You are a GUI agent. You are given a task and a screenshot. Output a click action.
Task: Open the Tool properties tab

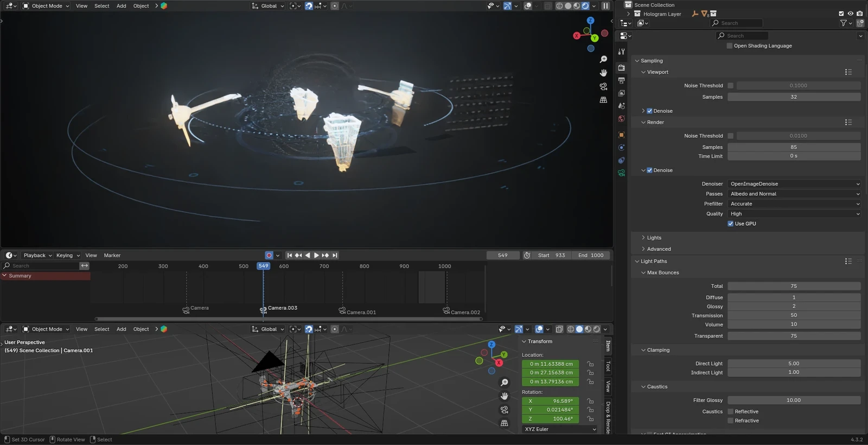622,52
